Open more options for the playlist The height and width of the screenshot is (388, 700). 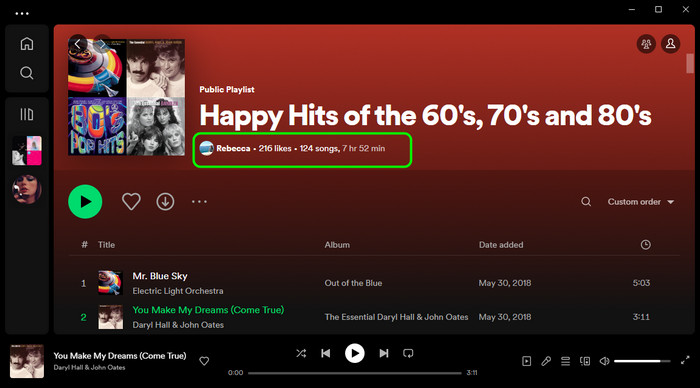pos(199,202)
